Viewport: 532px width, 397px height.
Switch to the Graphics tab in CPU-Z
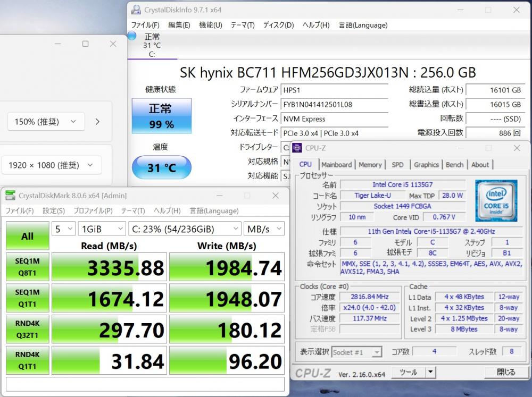coord(426,165)
